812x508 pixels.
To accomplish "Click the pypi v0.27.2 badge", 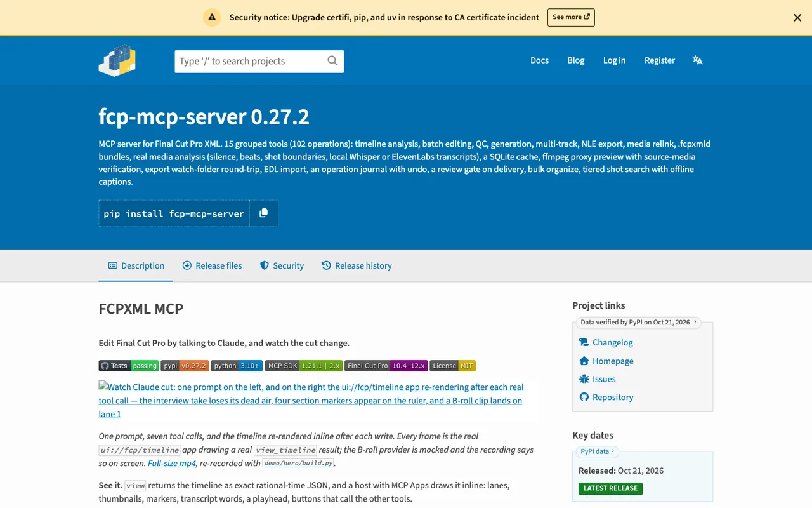I will point(185,366).
